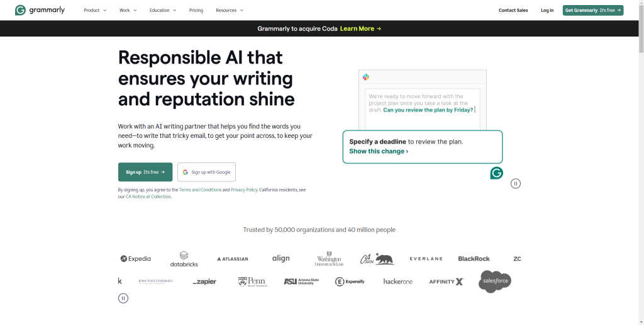Open the Terms and Conditions link

(200, 190)
